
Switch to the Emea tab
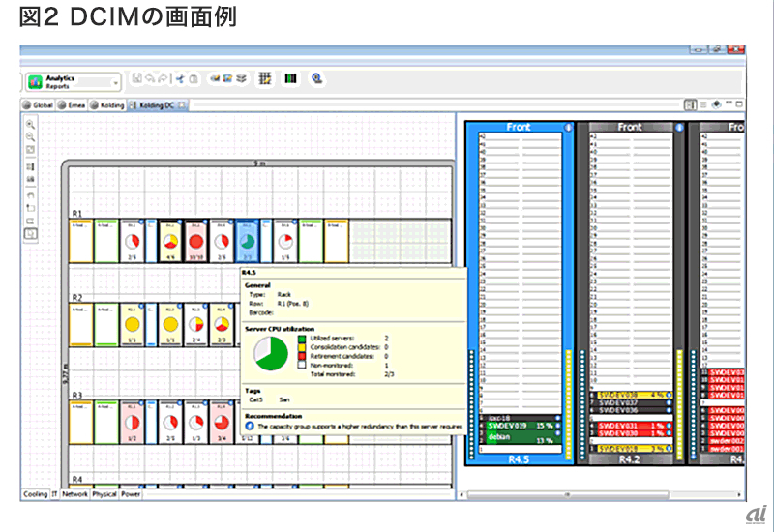click(x=74, y=104)
